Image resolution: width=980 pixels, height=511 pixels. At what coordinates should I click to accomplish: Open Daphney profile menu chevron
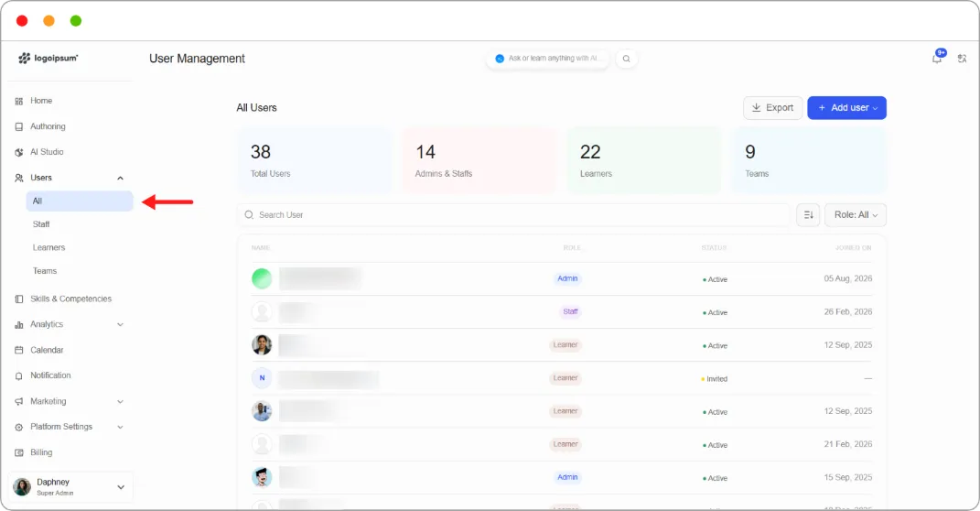(x=121, y=487)
